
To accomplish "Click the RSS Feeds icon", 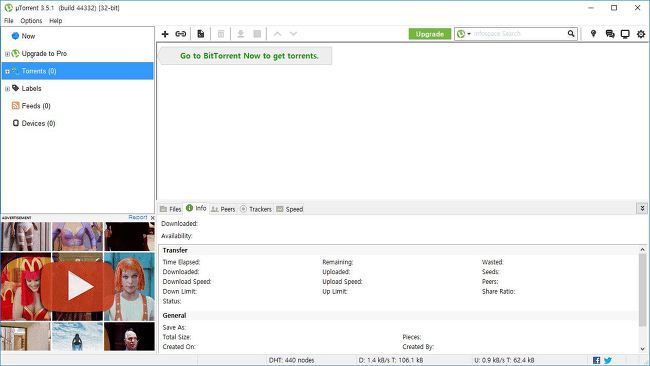I will [15, 106].
